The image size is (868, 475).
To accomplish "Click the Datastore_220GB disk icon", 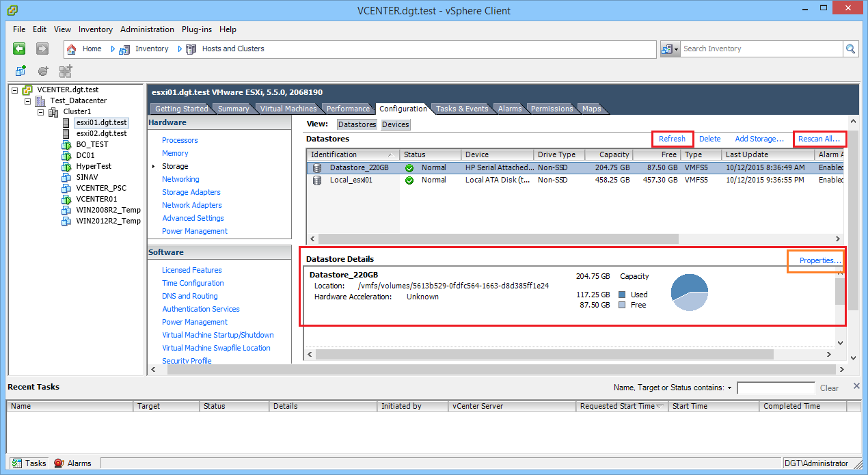I will 317,167.
